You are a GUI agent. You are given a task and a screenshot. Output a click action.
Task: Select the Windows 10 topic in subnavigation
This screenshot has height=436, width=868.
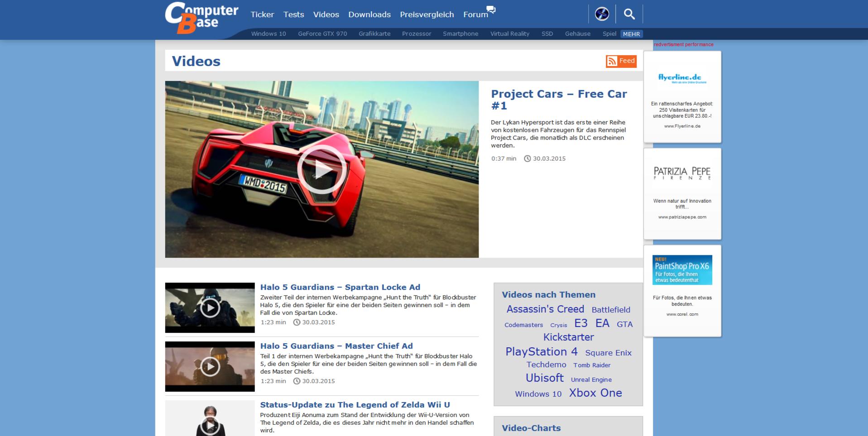coord(269,34)
